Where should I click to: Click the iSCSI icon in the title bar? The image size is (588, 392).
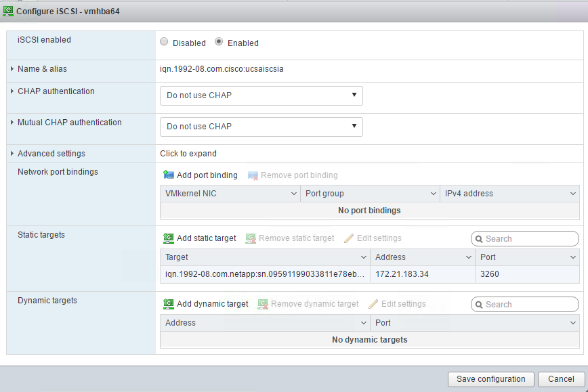pos(8,11)
